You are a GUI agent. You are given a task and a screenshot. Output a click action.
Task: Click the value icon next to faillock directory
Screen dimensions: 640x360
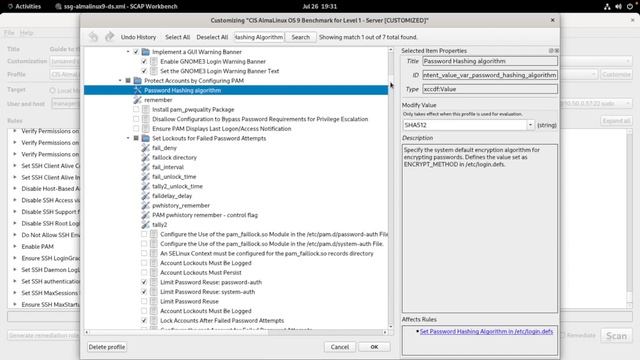pos(145,158)
